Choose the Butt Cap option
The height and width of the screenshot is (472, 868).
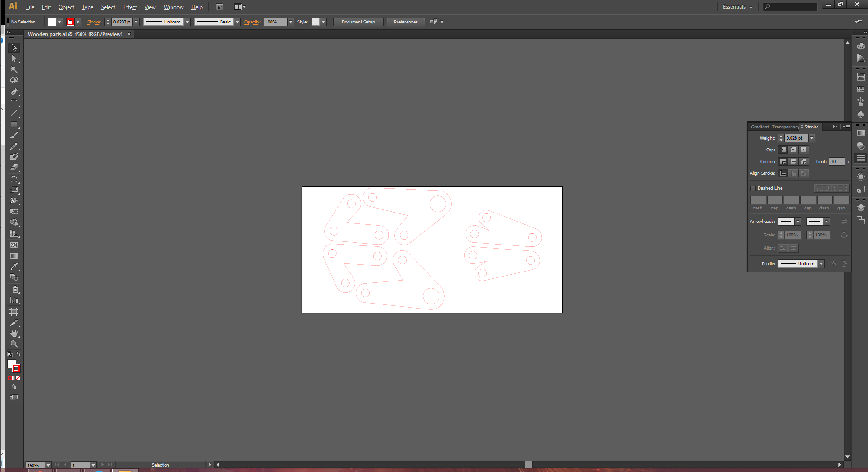(x=783, y=150)
